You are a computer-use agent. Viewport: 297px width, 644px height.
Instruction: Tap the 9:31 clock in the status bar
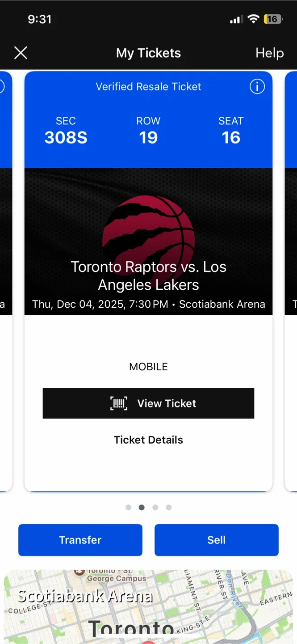coord(40,19)
